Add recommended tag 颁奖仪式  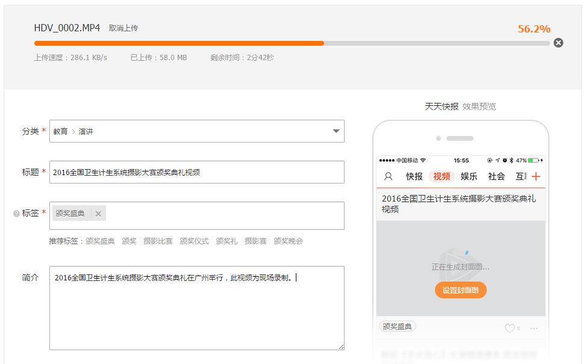pyautogui.click(x=194, y=241)
